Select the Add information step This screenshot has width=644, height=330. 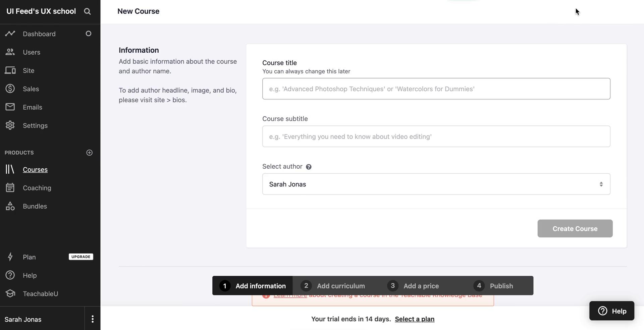point(253,286)
